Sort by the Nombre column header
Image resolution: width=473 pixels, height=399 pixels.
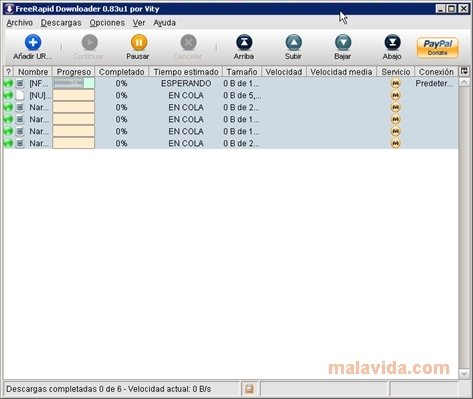tap(33, 72)
